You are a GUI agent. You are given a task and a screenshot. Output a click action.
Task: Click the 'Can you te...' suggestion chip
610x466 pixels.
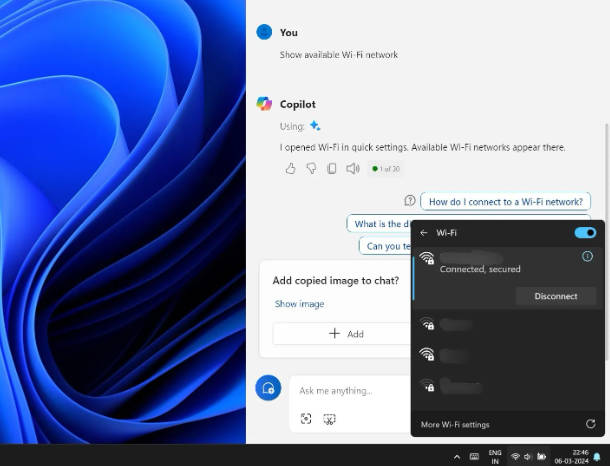385,246
